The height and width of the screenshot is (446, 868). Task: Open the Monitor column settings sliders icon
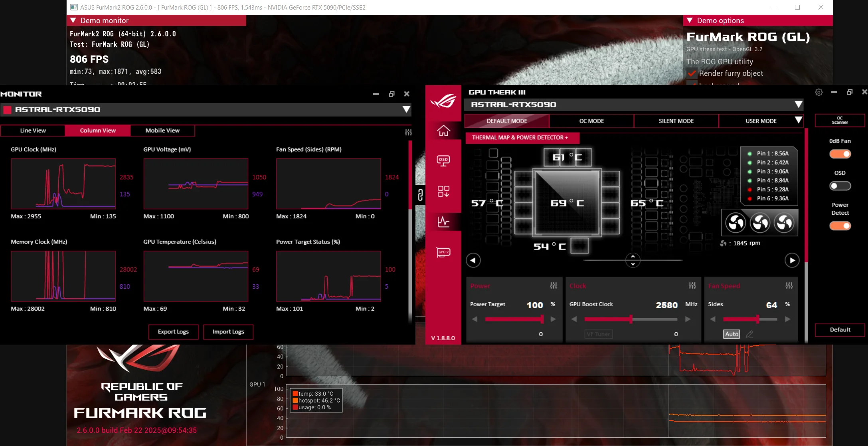[x=408, y=132]
